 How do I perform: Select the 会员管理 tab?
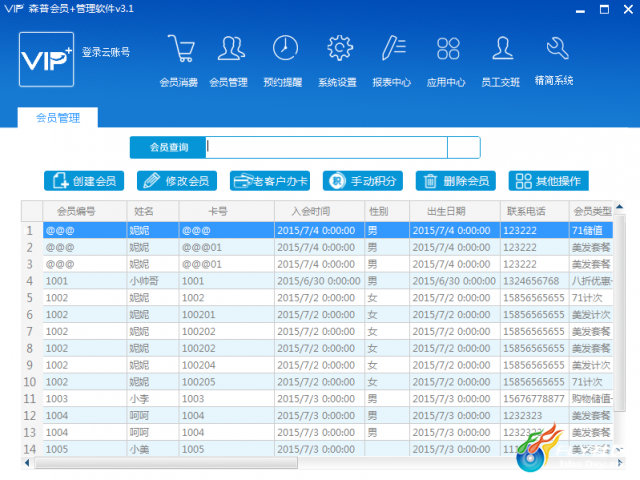click(58, 118)
